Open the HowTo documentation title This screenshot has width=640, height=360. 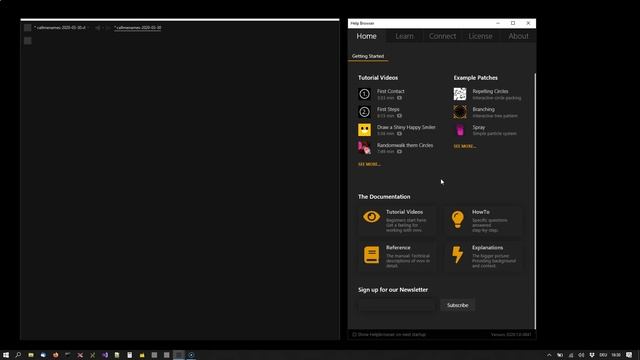pyautogui.click(x=481, y=212)
